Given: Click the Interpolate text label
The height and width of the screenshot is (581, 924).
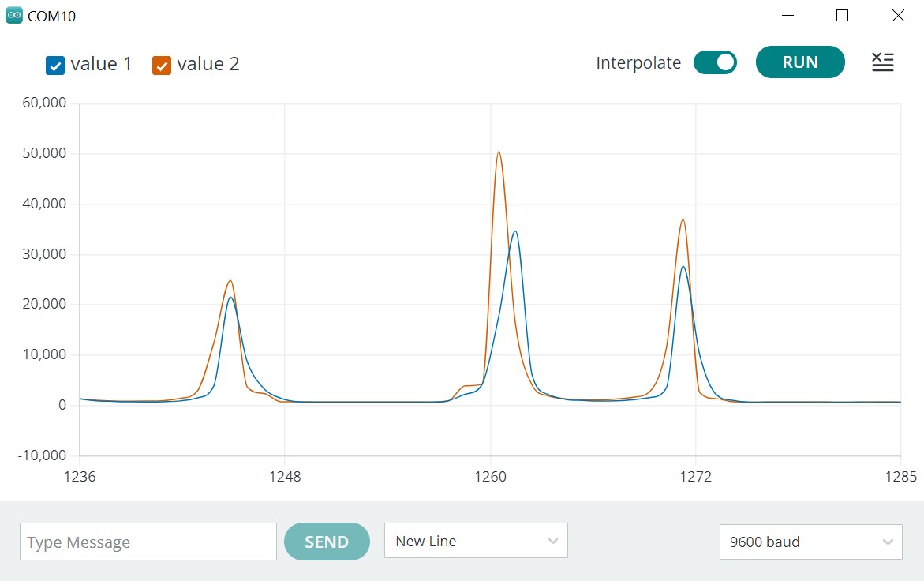Looking at the screenshot, I should point(638,63).
